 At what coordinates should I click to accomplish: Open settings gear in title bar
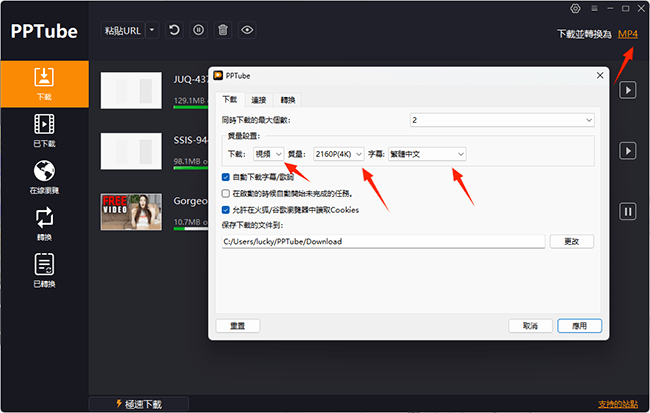574,8
